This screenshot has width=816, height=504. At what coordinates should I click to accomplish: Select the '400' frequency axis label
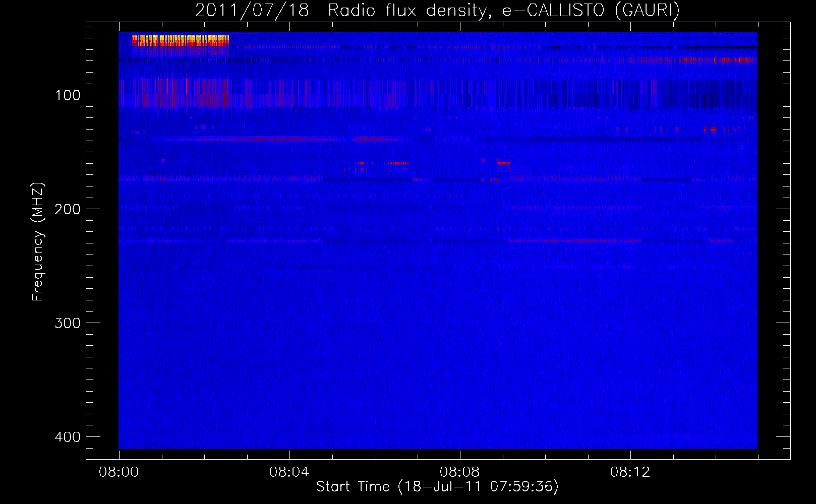click(68, 437)
